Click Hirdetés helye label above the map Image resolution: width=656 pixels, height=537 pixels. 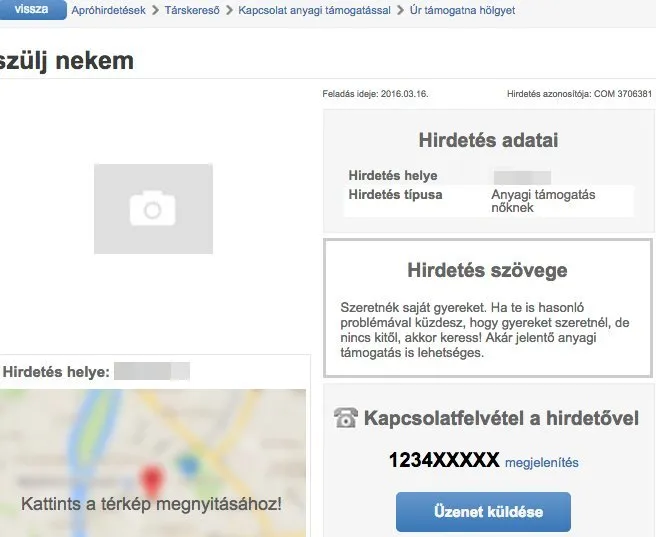(x=56, y=372)
